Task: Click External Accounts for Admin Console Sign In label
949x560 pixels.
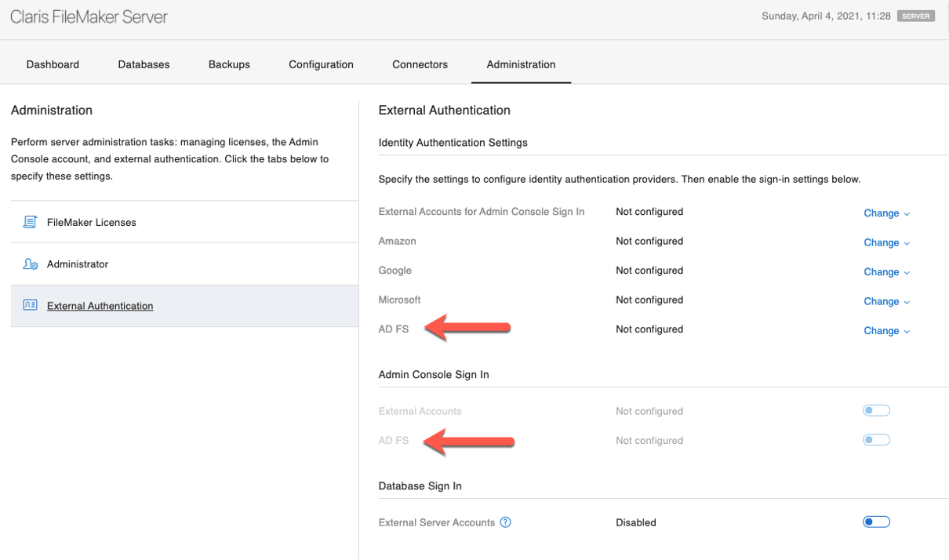Action: [482, 212]
